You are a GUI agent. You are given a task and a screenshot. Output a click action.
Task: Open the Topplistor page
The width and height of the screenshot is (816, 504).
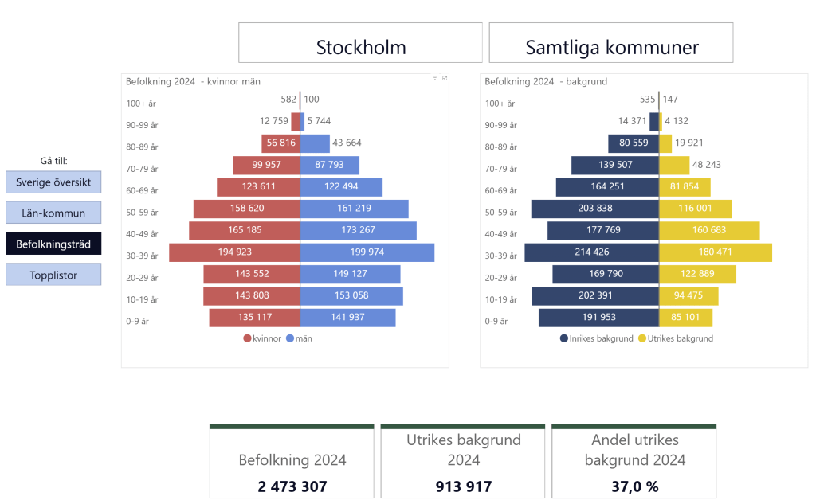pyautogui.click(x=53, y=275)
